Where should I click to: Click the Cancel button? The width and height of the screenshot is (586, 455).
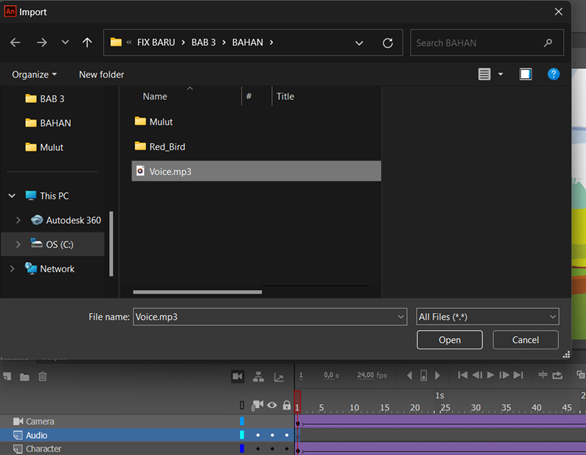click(x=525, y=340)
